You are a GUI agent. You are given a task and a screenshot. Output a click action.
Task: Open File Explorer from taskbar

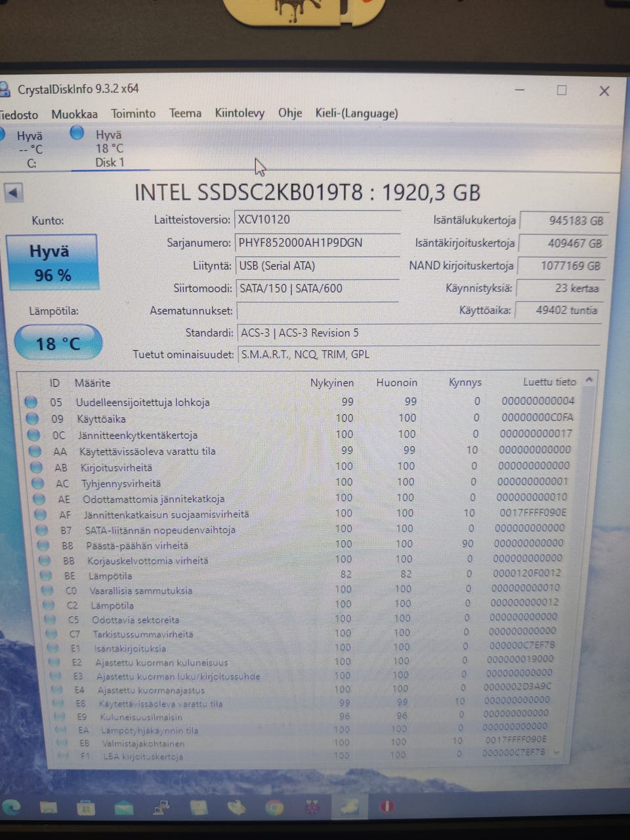tap(48, 807)
